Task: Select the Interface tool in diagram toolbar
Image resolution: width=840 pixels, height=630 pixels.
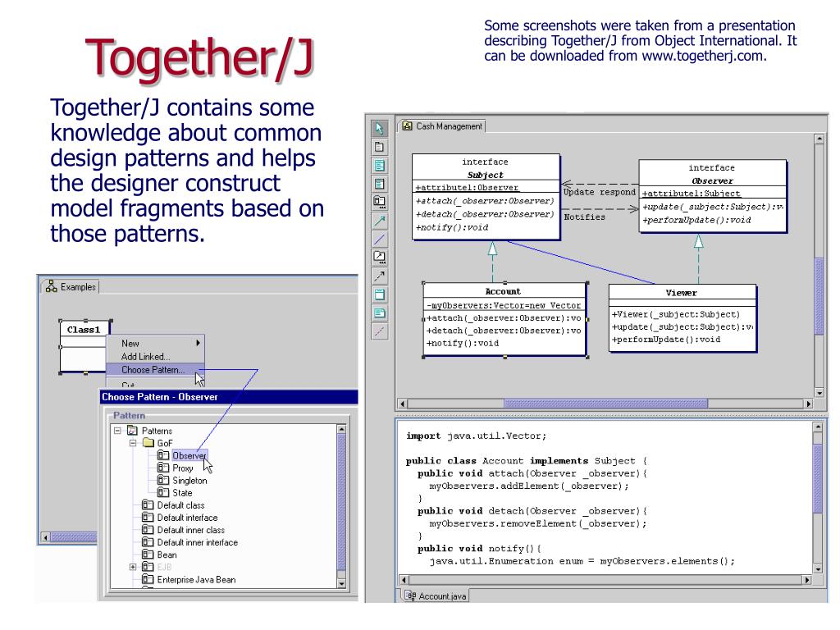Action: (379, 184)
